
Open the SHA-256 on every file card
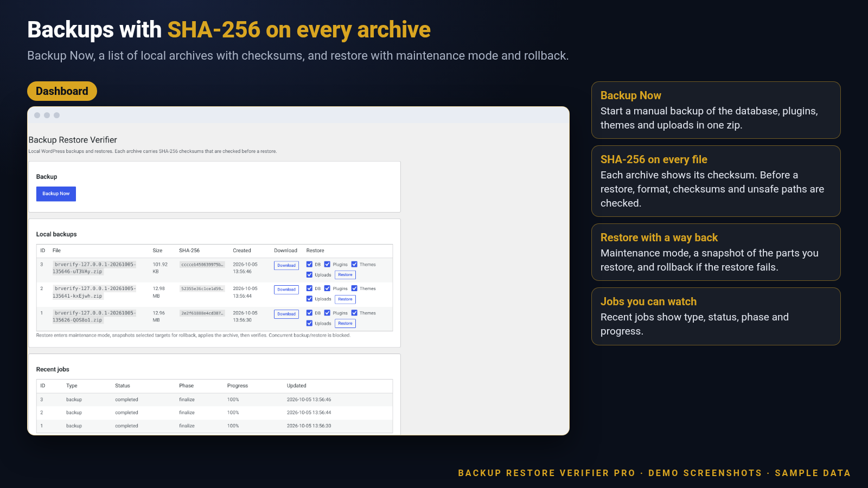[x=716, y=181]
